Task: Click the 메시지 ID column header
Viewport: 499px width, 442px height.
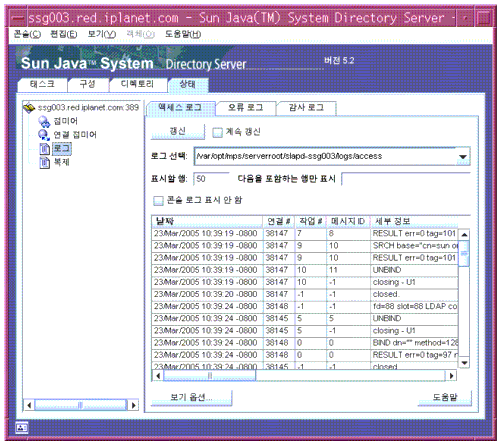Action: pyautogui.click(x=348, y=221)
